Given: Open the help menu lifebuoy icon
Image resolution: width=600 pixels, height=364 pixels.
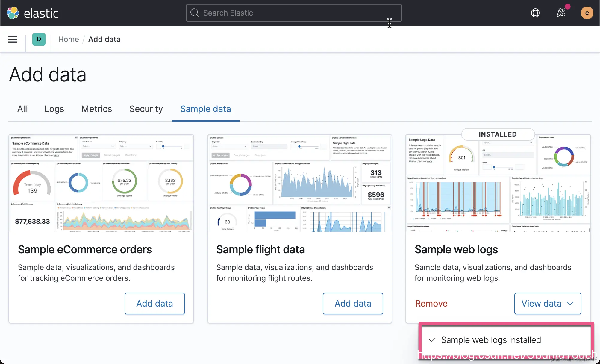Looking at the screenshot, I should (535, 13).
